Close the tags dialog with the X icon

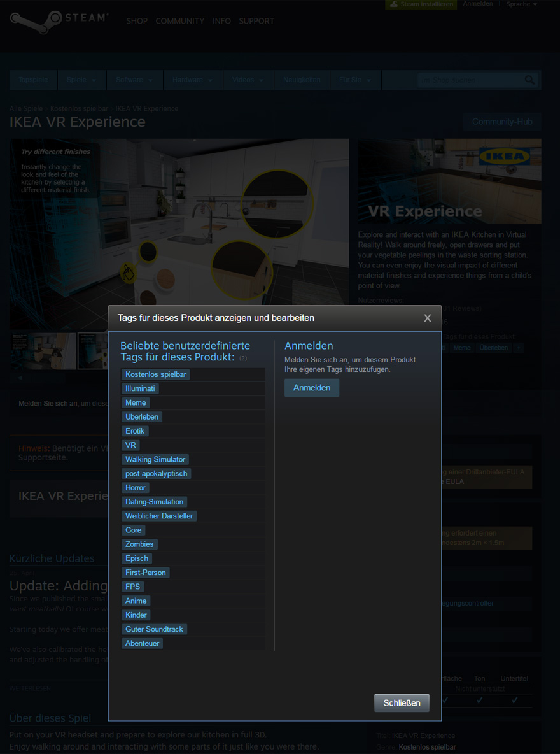pos(428,318)
